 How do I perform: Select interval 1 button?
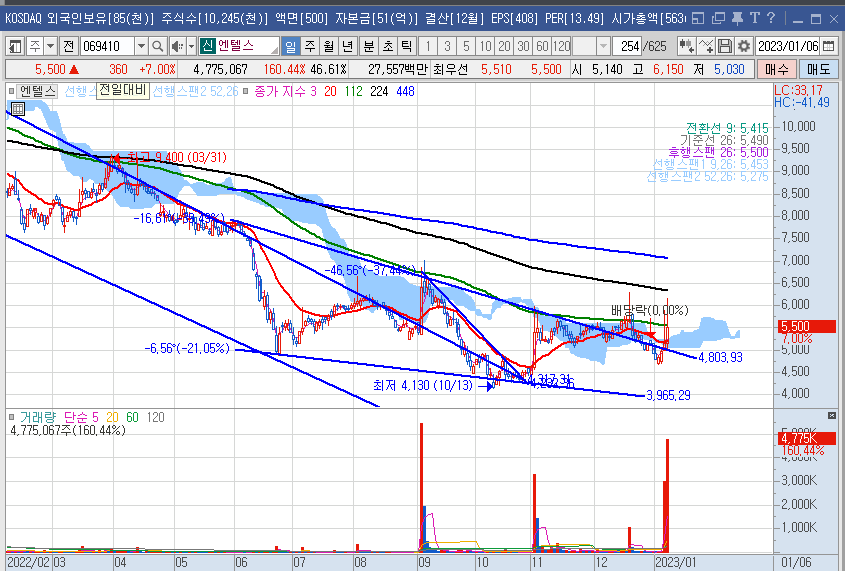428,46
